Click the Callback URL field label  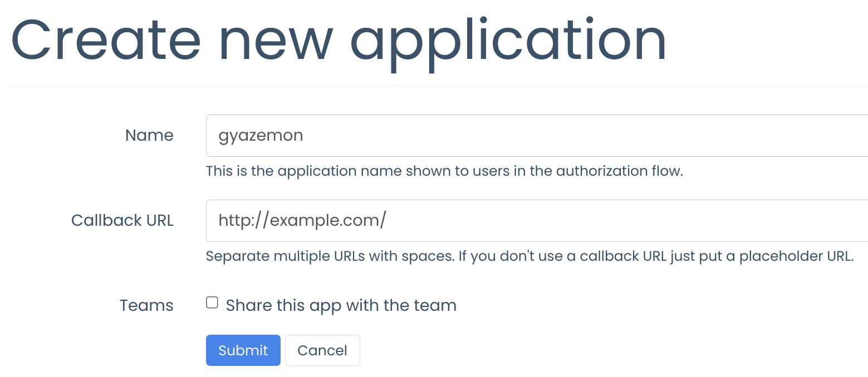(122, 221)
